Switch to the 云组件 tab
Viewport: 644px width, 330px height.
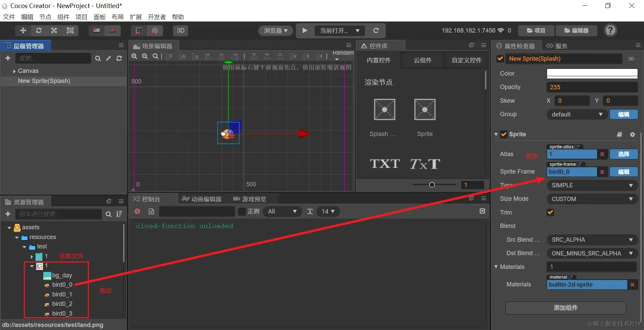coord(423,60)
